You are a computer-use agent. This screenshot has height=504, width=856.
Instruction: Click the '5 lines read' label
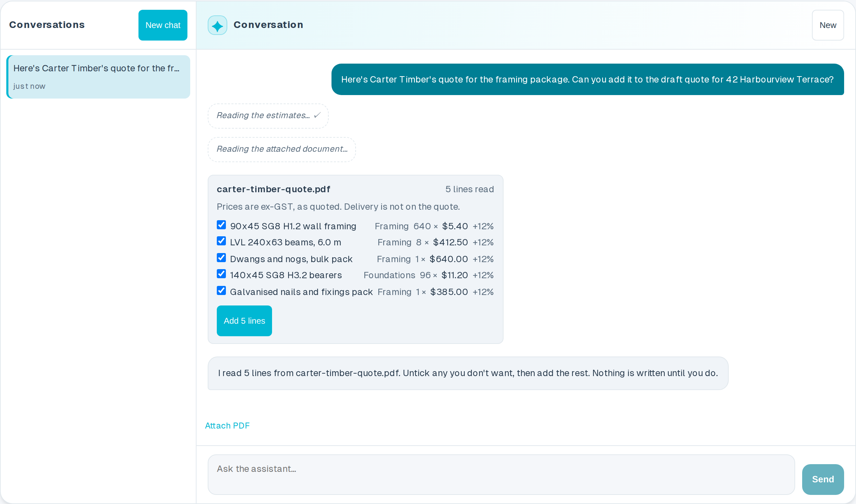pos(470,189)
